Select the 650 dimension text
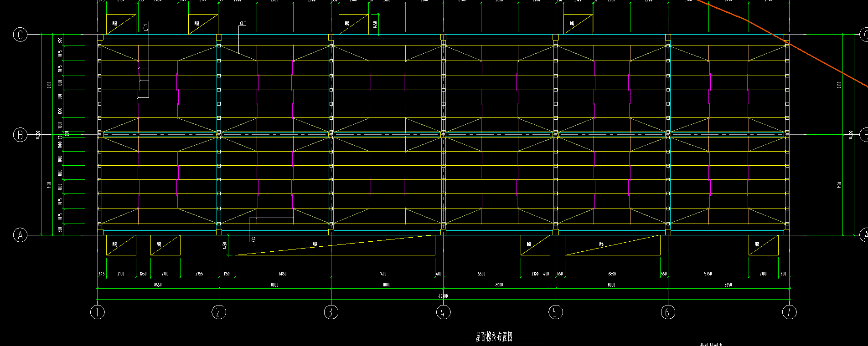This screenshot has height=346, width=868. pos(560,274)
